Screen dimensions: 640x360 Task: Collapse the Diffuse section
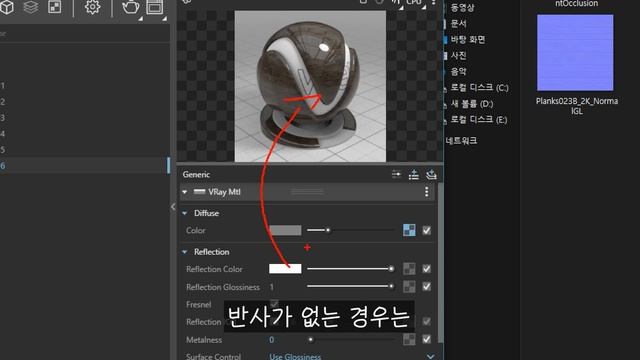click(x=185, y=213)
